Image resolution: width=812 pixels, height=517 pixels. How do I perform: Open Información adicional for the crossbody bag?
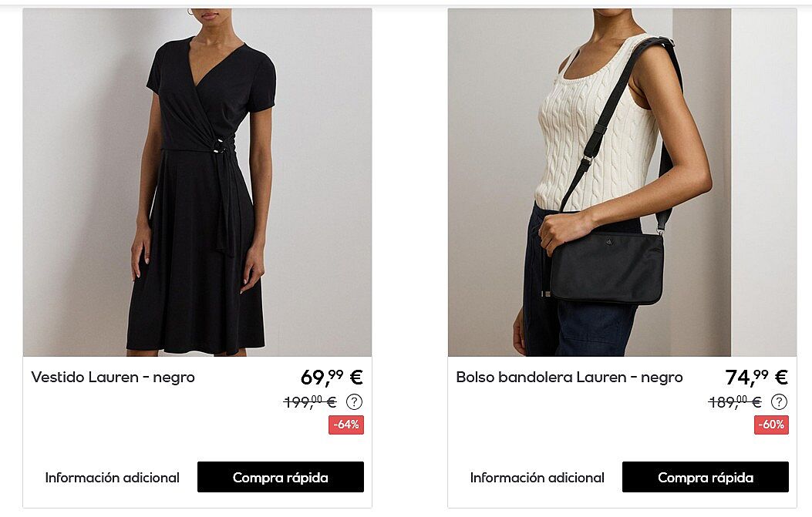click(x=537, y=478)
